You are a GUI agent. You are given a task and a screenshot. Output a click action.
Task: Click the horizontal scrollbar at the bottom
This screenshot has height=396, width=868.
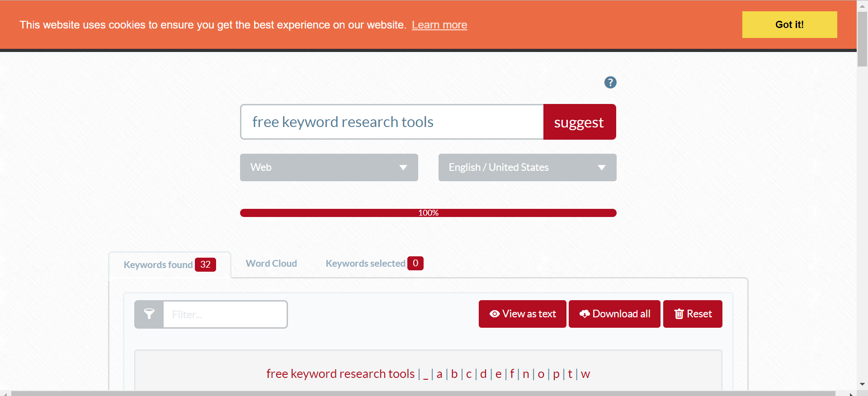point(423,393)
